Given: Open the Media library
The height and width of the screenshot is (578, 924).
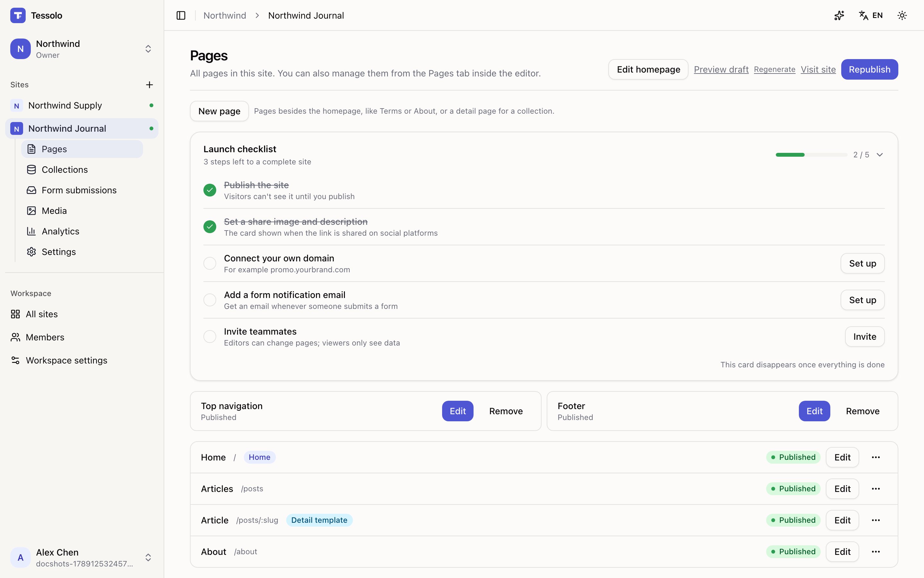Looking at the screenshot, I should [x=82, y=211].
